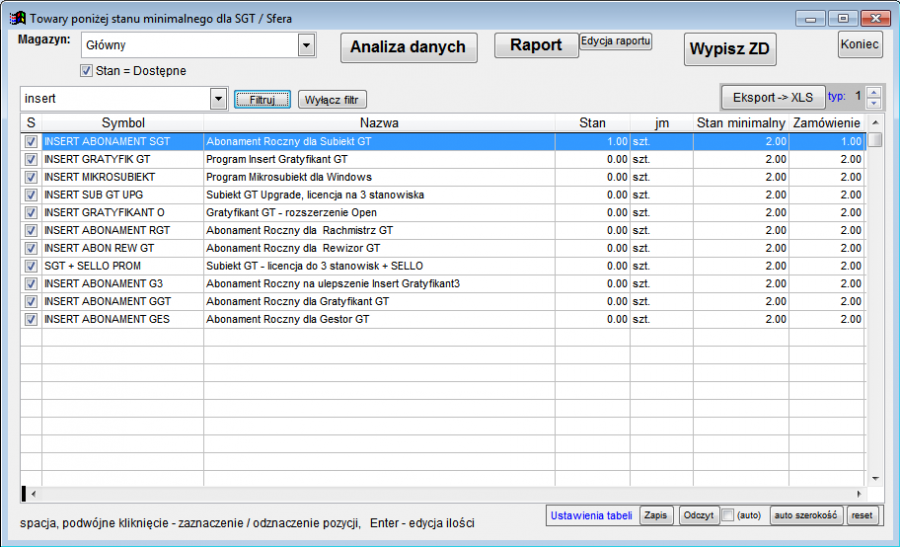Uncheck the INSERT GRATYFIKANT O row checkbox

31,213
